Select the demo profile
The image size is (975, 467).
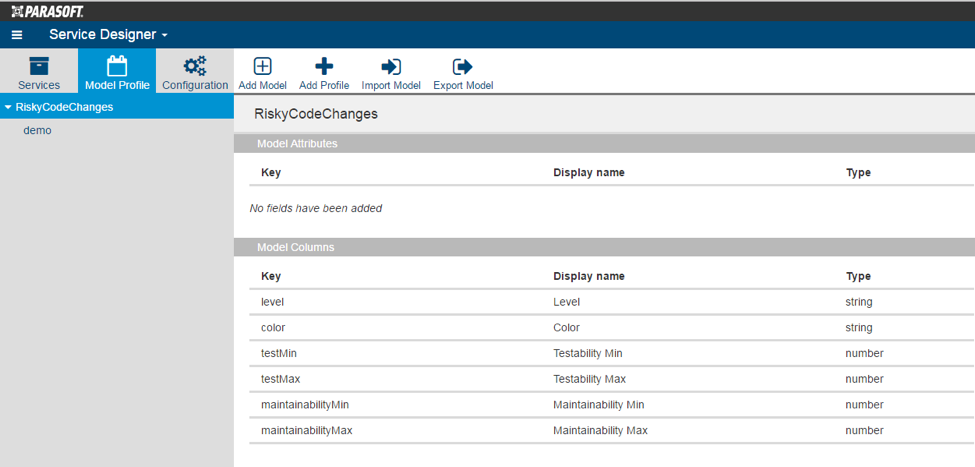tap(37, 131)
